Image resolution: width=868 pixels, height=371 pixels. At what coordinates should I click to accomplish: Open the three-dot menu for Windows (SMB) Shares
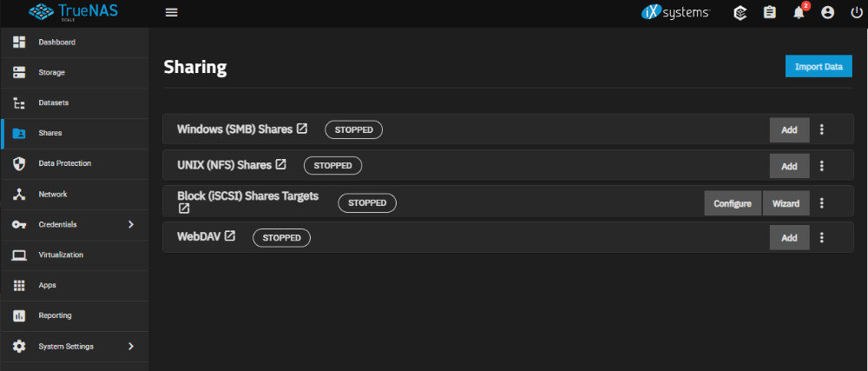click(x=821, y=129)
